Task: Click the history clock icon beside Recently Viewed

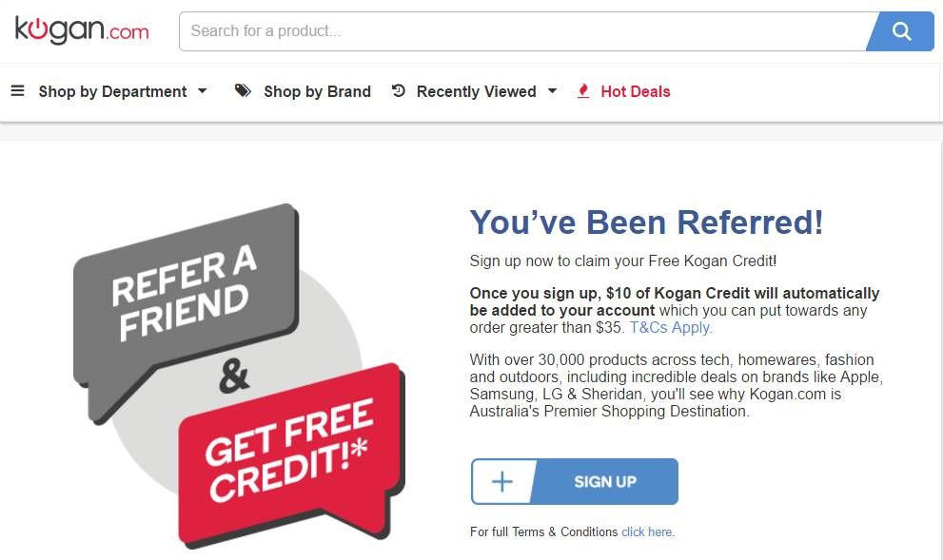Action: point(399,91)
